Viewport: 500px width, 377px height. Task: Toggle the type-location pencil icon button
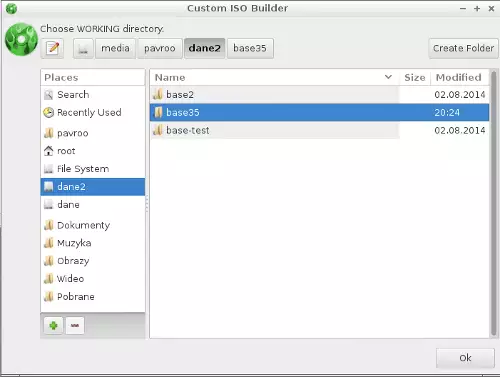click(x=53, y=48)
